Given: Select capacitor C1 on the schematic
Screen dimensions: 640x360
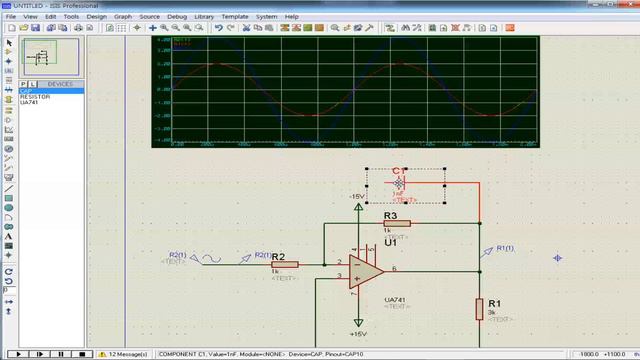Looking at the screenshot, I should 399,183.
